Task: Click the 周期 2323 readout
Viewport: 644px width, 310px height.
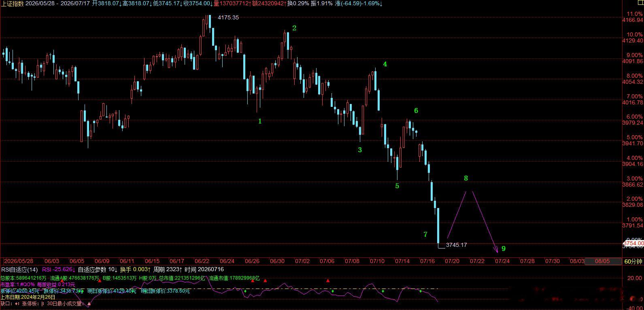Action: [x=168, y=270]
